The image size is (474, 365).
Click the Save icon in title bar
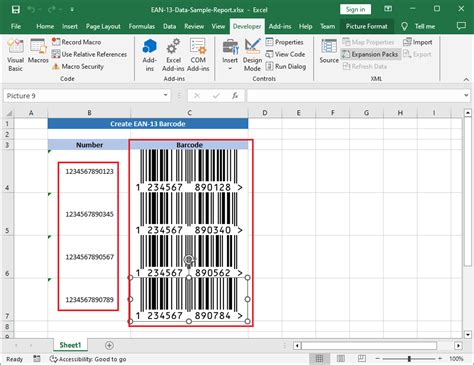coord(15,10)
